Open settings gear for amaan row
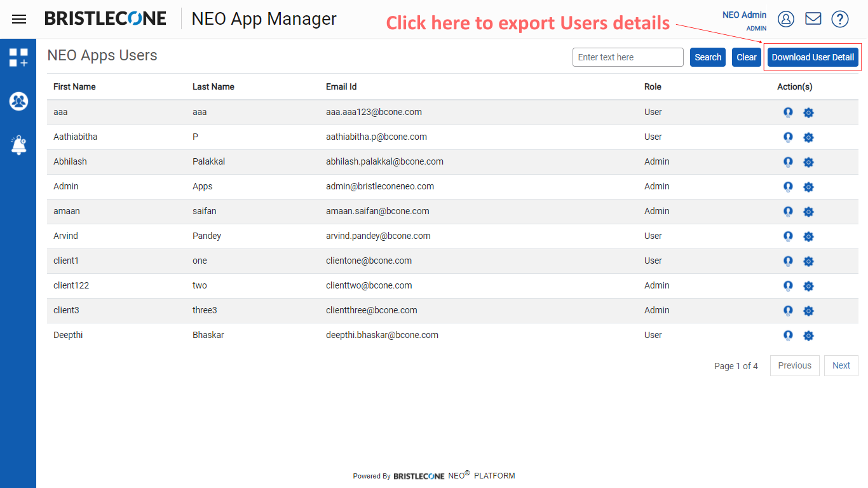 [808, 212]
